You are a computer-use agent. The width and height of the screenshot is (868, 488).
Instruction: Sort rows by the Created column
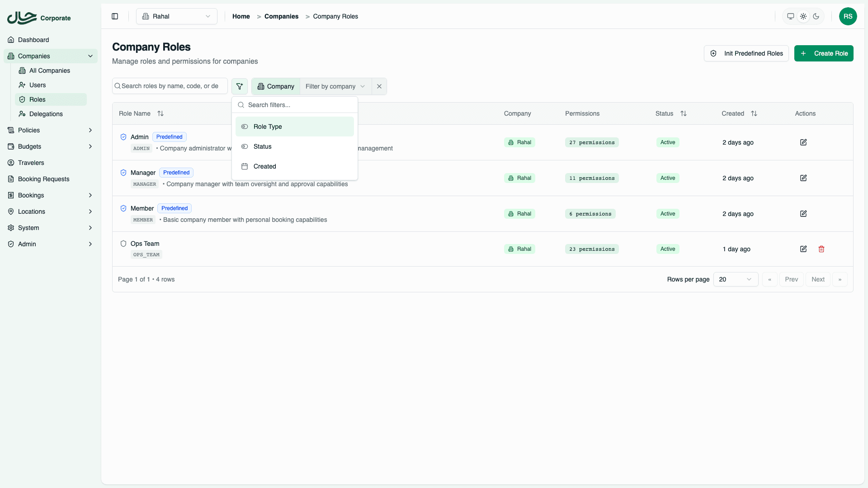click(x=754, y=113)
